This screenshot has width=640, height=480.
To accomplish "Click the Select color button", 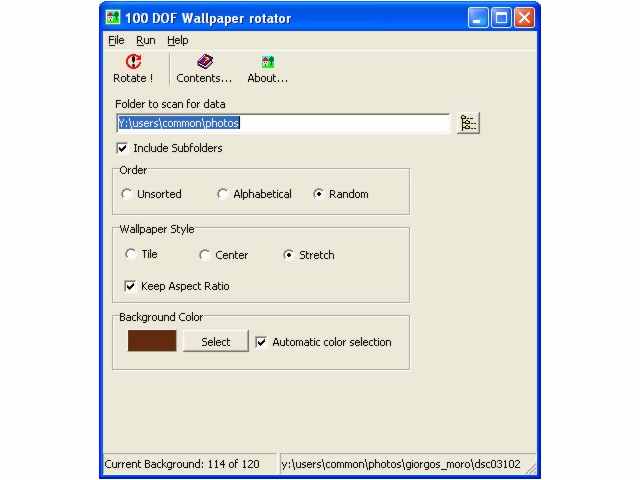I will point(216,341).
